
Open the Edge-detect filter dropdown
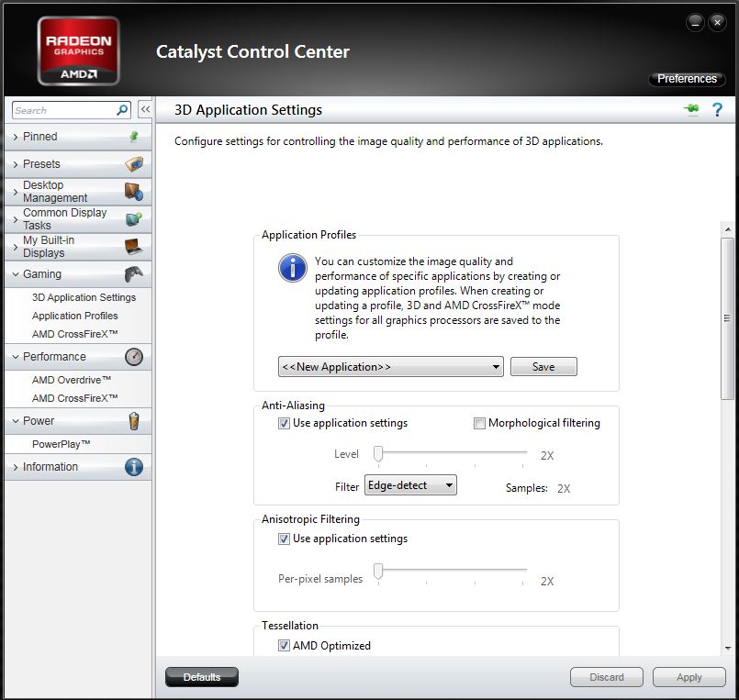coord(410,485)
